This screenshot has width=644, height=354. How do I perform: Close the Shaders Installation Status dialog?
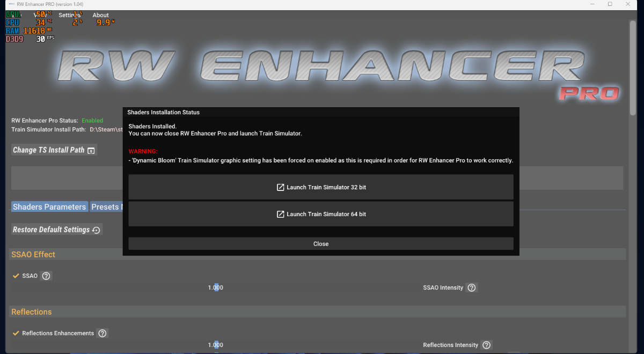(321, 244)
